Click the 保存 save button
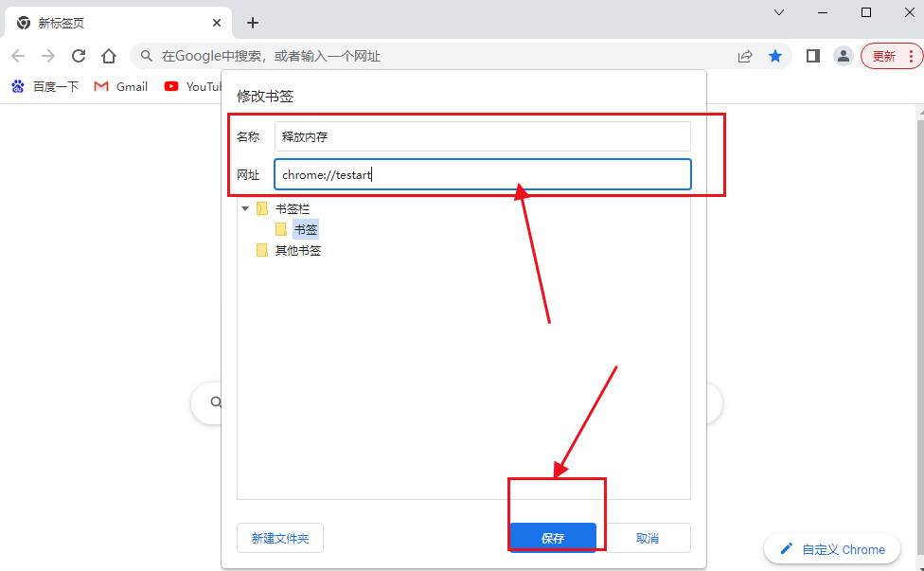 point(553,538)
